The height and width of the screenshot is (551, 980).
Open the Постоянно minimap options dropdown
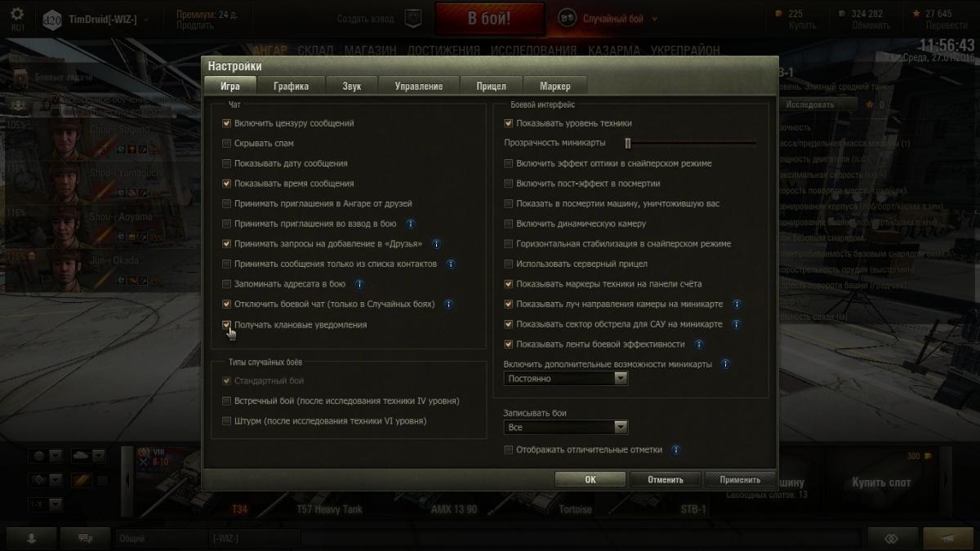(566, 379)
